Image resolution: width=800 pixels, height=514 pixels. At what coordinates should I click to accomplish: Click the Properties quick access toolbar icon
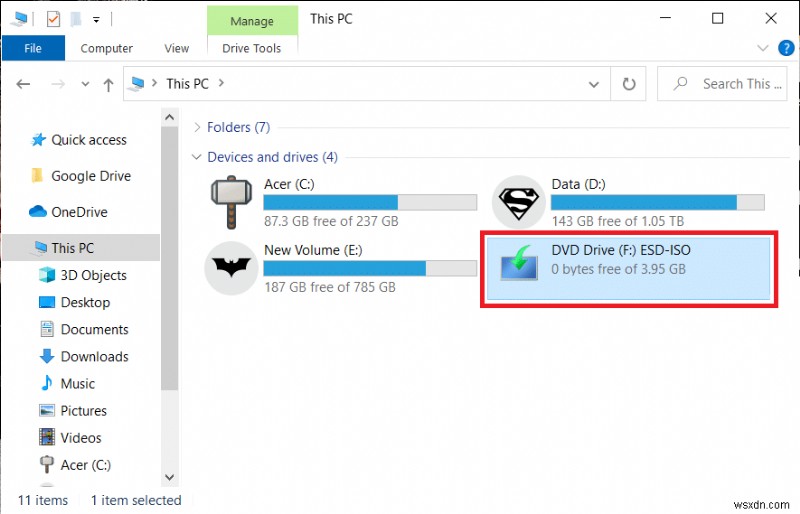[x=53, y=19]
